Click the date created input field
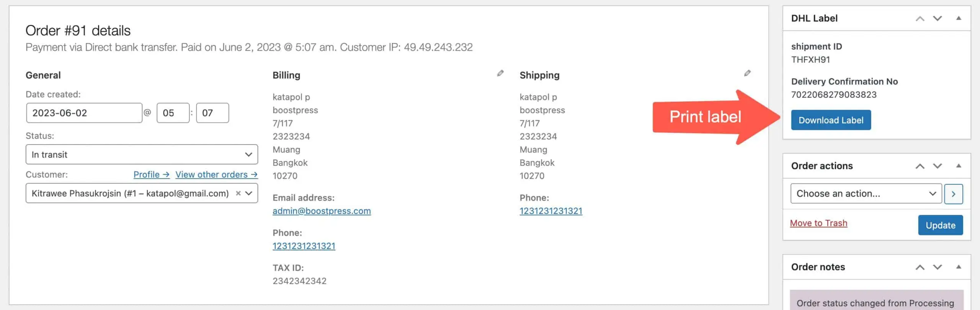980x310 pixels. pyautogui.click(x=84, y=113)
